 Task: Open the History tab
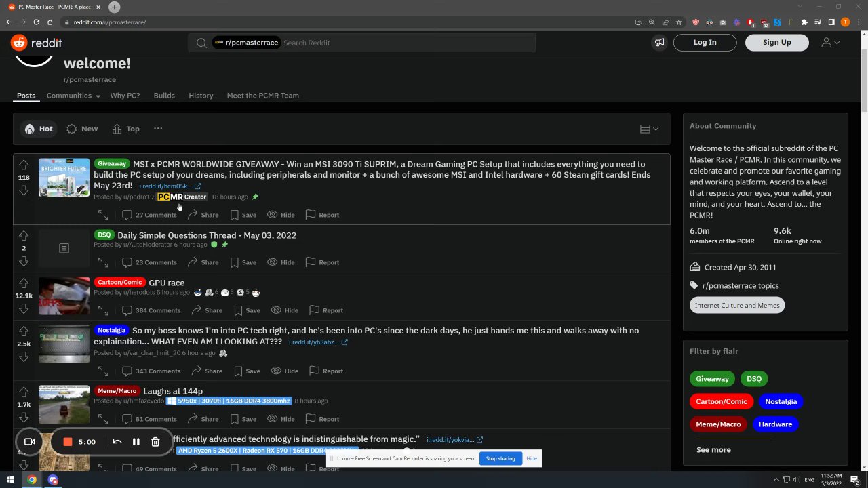pos(201,96)
